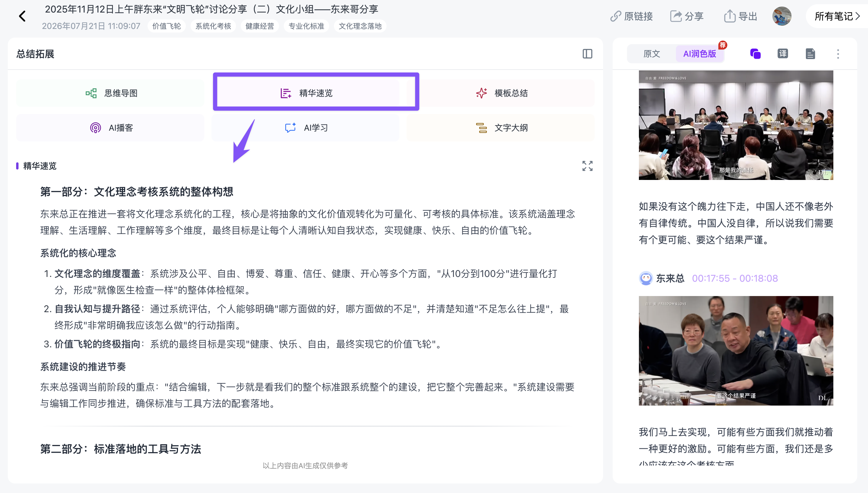The height and width of the screenshot is (493, 868).
Task: Open the user avatar profile
Action: click(782, 16)
